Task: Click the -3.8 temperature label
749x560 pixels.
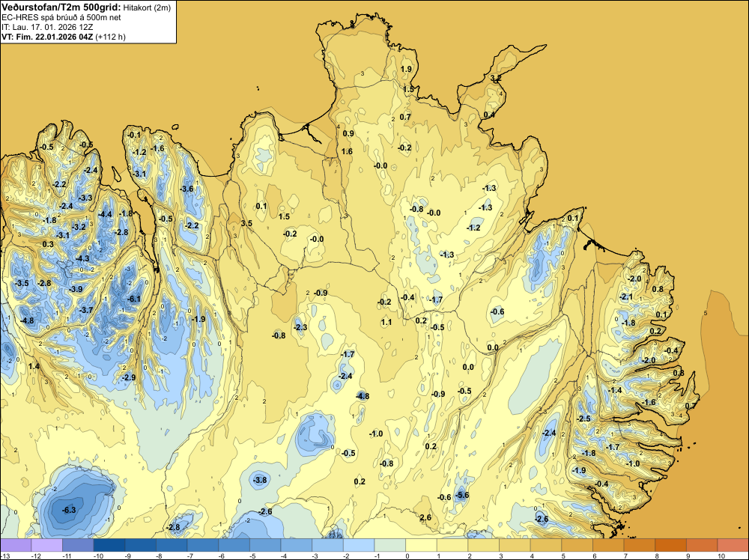Action: click(x=260, y=480)
